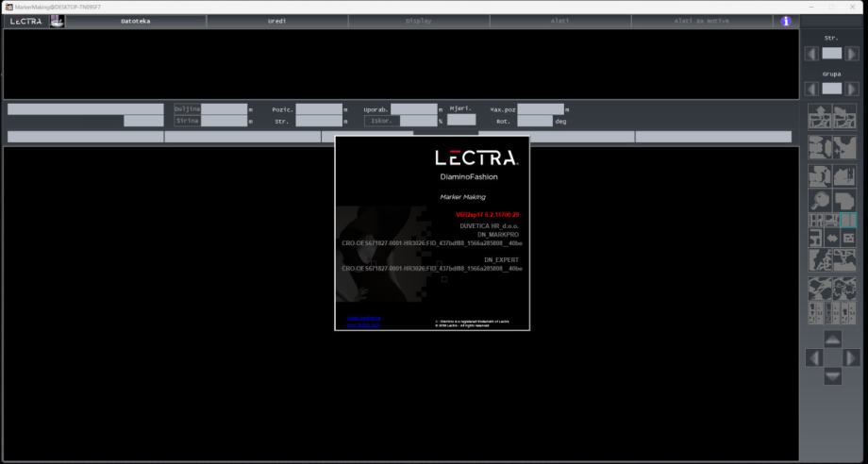This screenshot has height=464, width=868.
Task: Click the Iskor. percent value field
Action: tap(419, 121)
